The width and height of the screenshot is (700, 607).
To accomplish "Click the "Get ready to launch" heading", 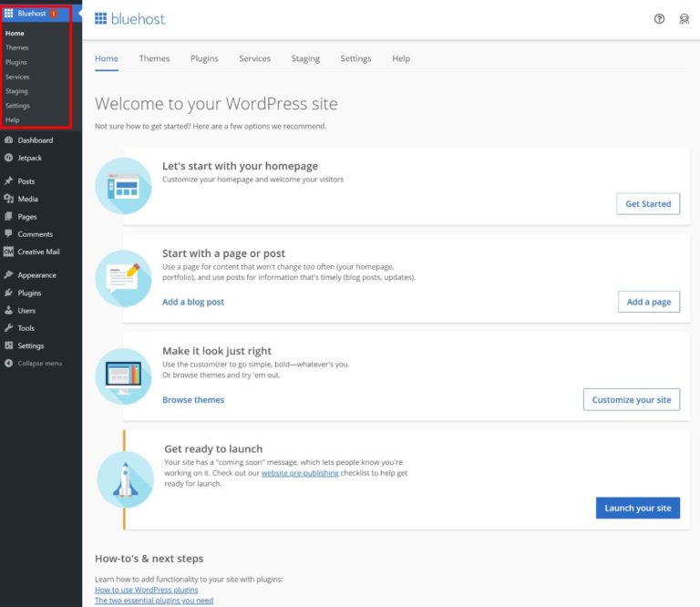I will 213,448.
